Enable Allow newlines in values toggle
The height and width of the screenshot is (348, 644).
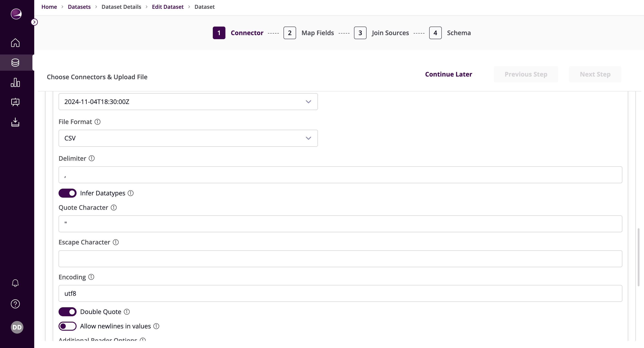68,326
